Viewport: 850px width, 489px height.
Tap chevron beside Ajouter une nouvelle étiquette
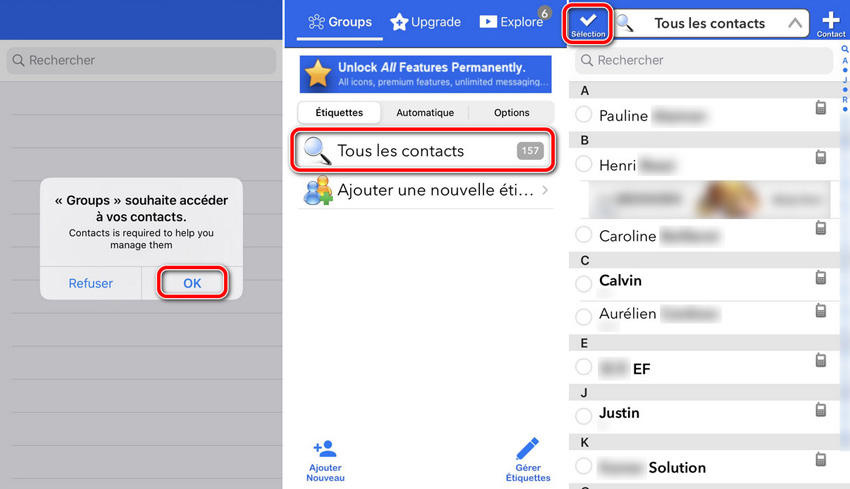click(545, 190)
